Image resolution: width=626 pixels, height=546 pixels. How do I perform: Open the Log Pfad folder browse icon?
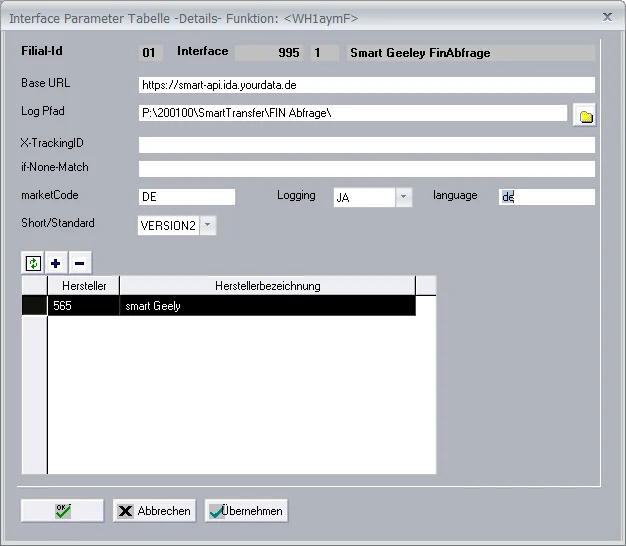pos(584,115)
